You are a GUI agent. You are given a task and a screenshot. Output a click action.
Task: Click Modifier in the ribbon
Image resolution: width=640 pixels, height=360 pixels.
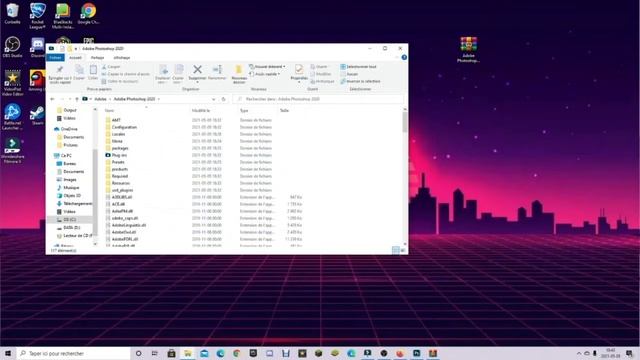pyautogui.click(x=321, y=74)
